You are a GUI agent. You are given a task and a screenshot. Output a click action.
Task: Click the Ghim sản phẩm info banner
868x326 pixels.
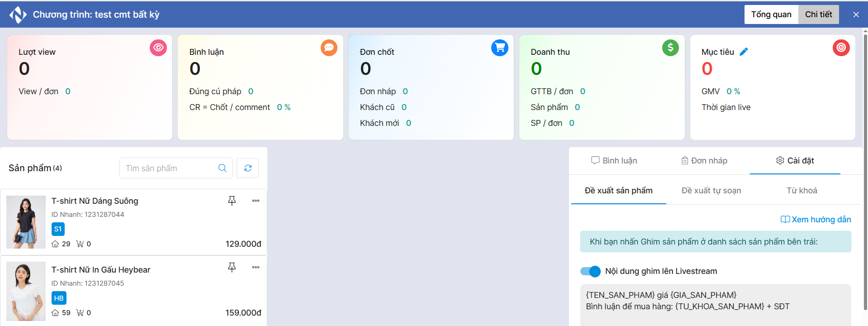716,242
